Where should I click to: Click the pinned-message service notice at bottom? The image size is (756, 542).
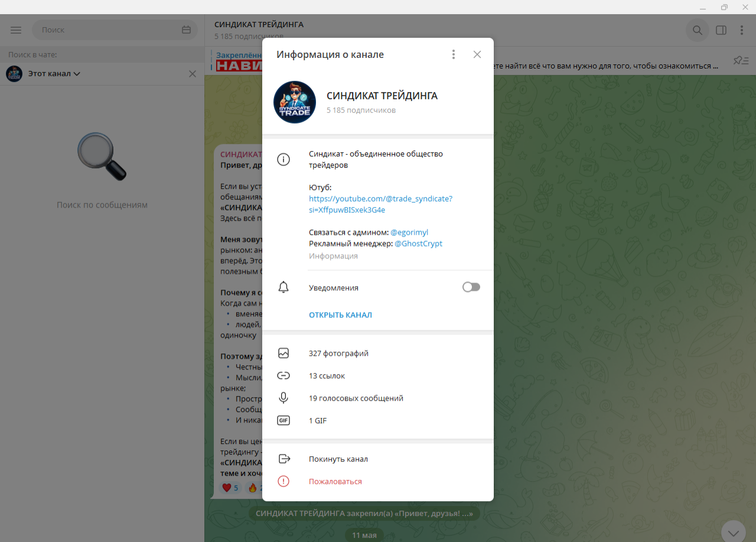point(364,513)
